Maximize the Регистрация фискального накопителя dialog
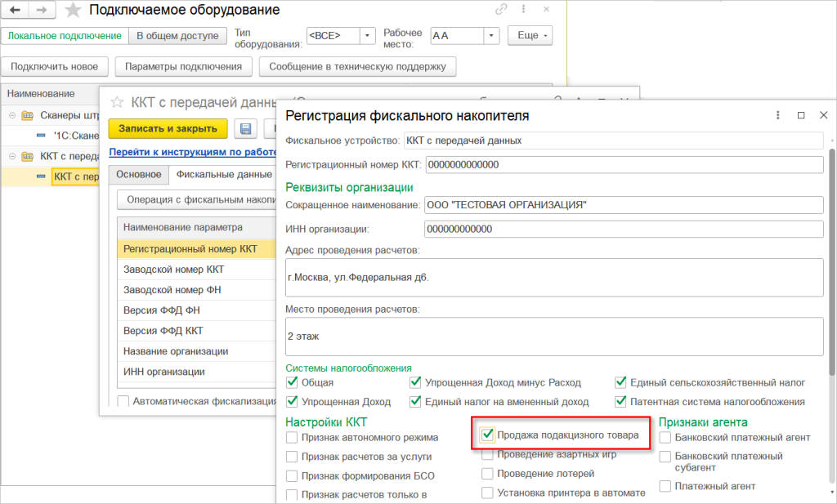 click(801, 115)
